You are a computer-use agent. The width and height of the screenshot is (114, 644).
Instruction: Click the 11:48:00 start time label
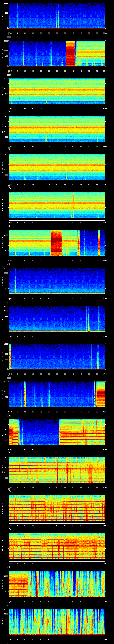[x=9, y=450]
